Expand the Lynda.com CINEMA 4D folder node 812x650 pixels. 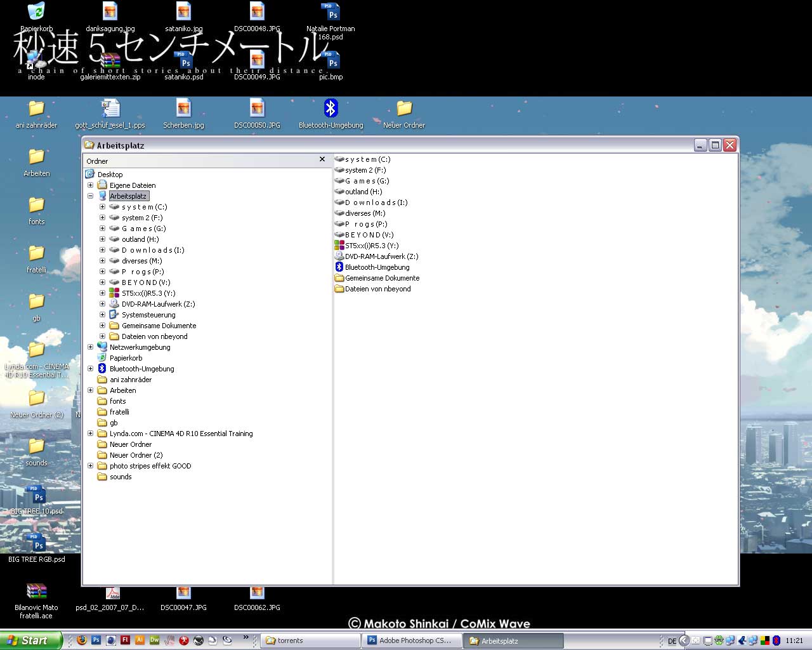(x=90, y=434)
